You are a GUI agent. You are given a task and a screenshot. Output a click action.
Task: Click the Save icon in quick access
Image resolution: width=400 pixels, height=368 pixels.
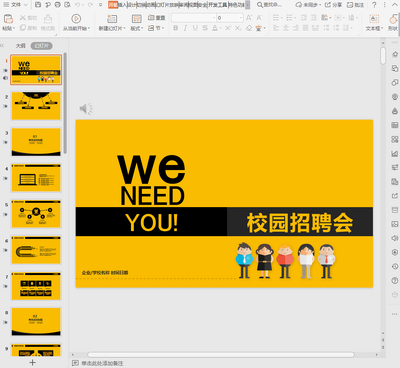pos(38,5)
